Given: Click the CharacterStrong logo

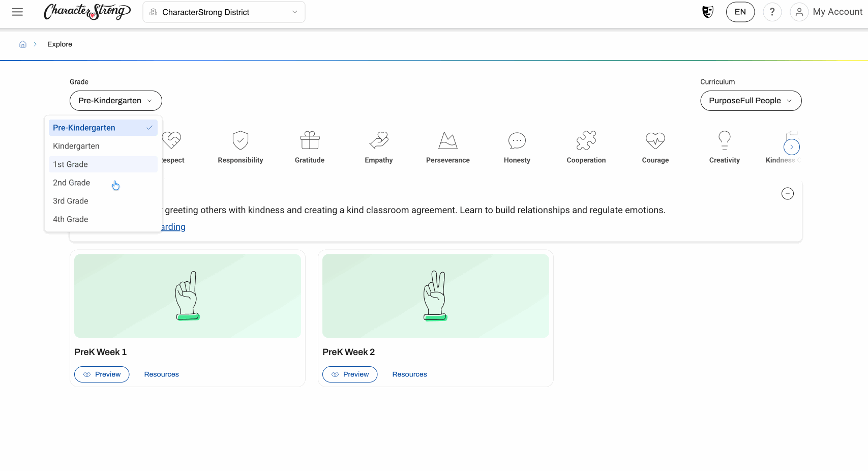Looking at the screenshot, I should pos(87,12).
